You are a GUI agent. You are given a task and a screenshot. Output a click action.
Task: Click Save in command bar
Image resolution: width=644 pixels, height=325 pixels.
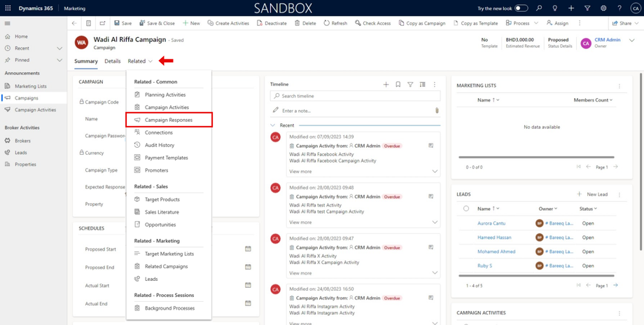click(122, 23)
